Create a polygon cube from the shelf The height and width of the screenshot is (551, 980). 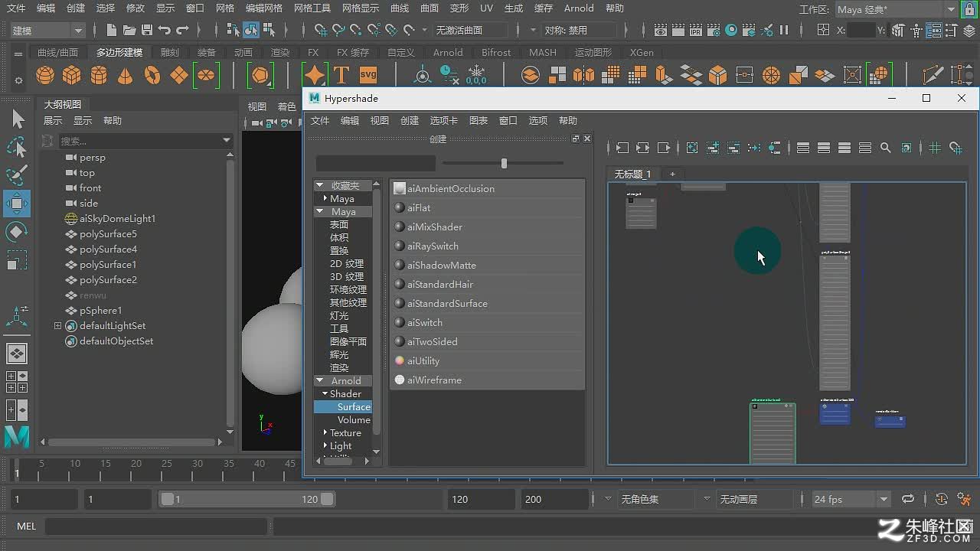[72, 75]
